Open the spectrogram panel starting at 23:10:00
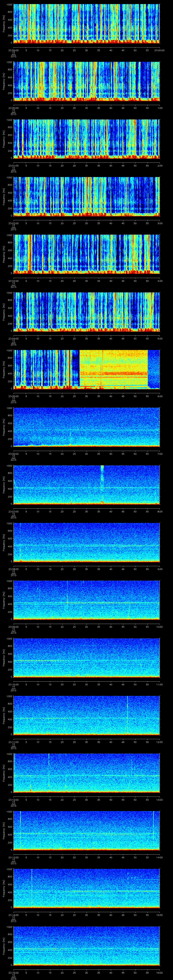This screenshot has width=173, height=980. [87, 658]
